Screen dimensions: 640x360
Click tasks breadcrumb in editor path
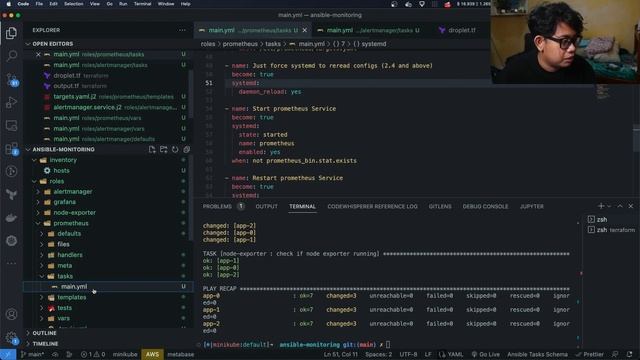[273, 44]
